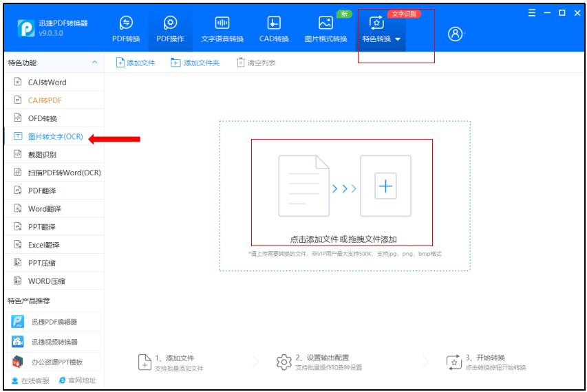Select PPT翻译 in sidebar
The height and width of the screenshot is (392, 587).
point(54,227)
